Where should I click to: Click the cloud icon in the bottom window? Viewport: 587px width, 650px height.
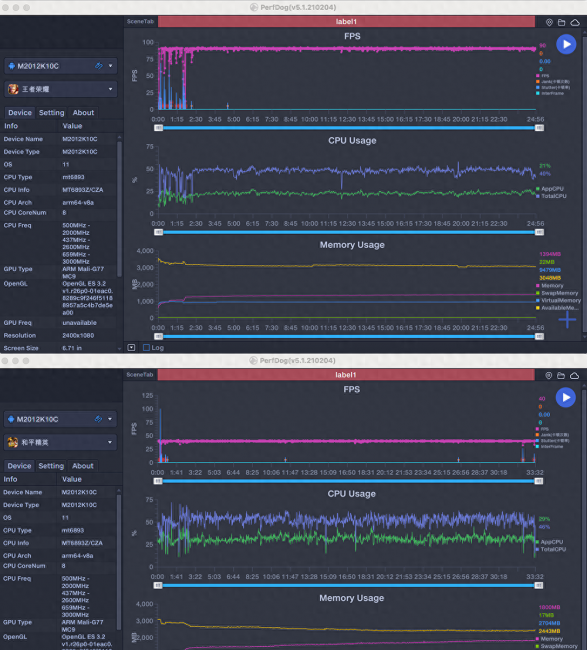coord(574,376)
